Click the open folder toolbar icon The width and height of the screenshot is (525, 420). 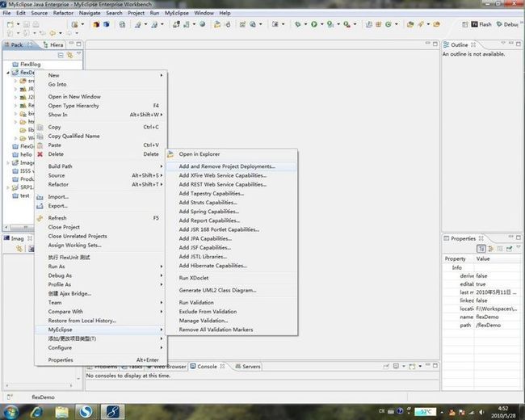click(217, 24)
